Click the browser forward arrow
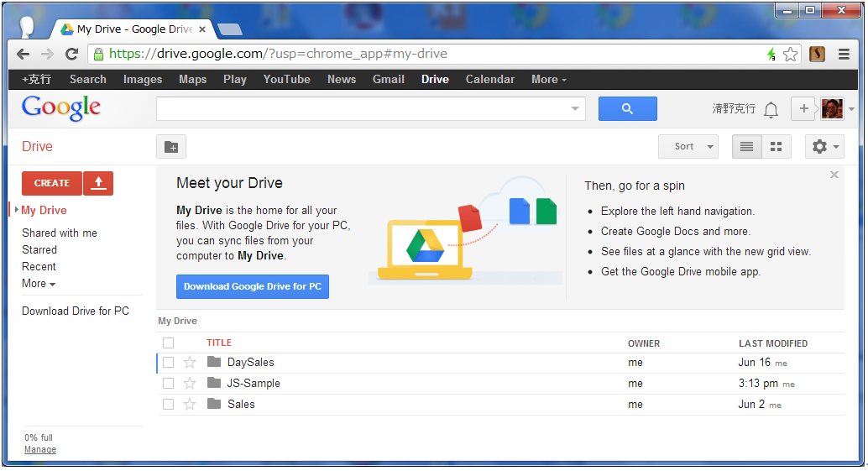 tap(48, 55)
